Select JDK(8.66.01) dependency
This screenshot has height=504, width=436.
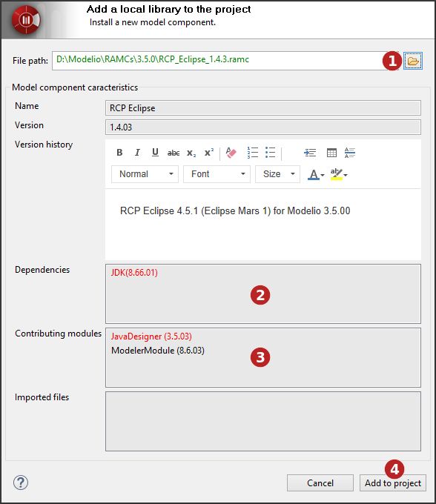134,273
